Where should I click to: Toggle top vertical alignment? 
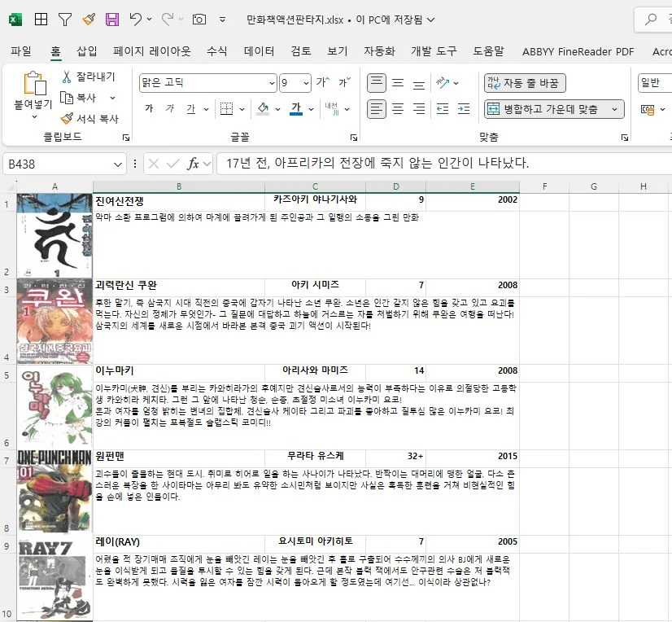click(x=377, y=83)
